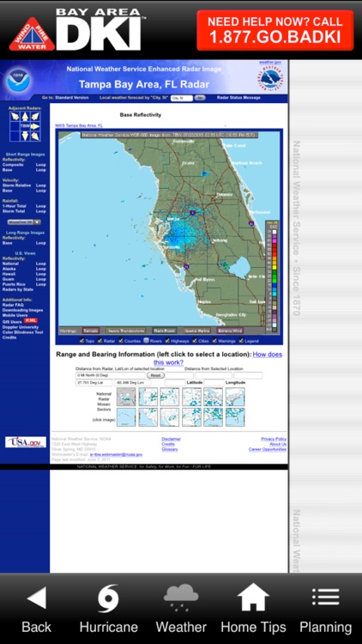Open the Radar FAQ link
Viewport: 362px width, 644px height.
pos(13,305)
